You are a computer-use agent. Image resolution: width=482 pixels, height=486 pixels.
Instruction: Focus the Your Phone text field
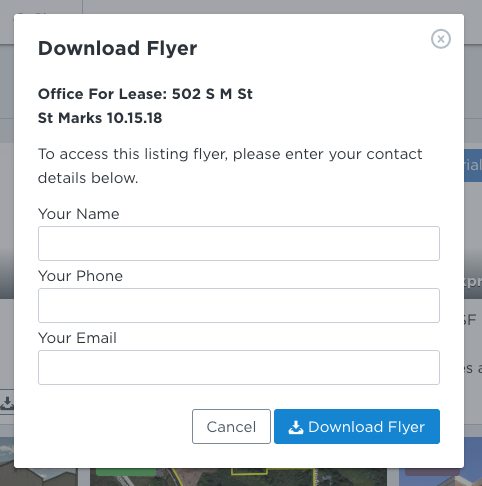coord(239,305)
